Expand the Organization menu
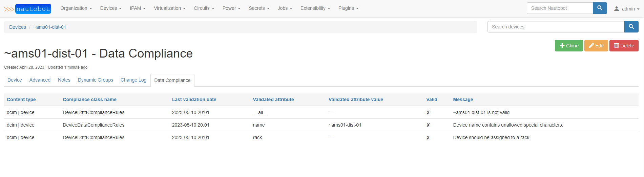The height and width of the screenshot is (177, 644). pyautogui.click(x=76, y=8)
